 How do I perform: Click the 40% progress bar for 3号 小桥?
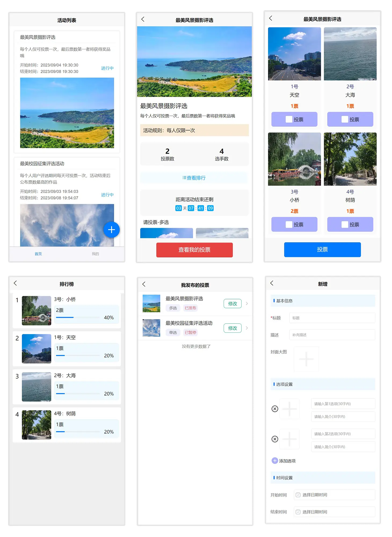[x=78, y=317]
